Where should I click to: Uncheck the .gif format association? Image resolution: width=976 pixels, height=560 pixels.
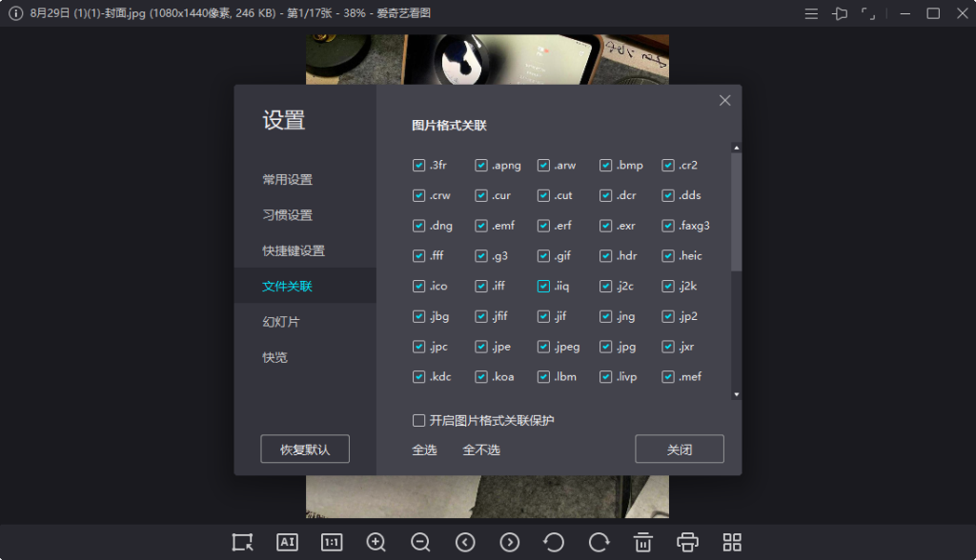543,255
